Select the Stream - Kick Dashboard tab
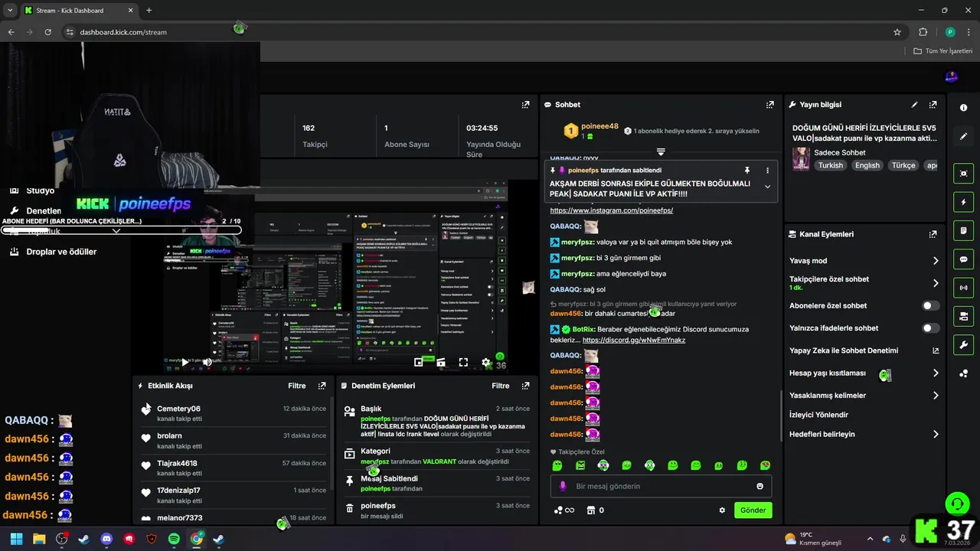The width and height of the screenshot is (980, 551). tap(80, 10)
